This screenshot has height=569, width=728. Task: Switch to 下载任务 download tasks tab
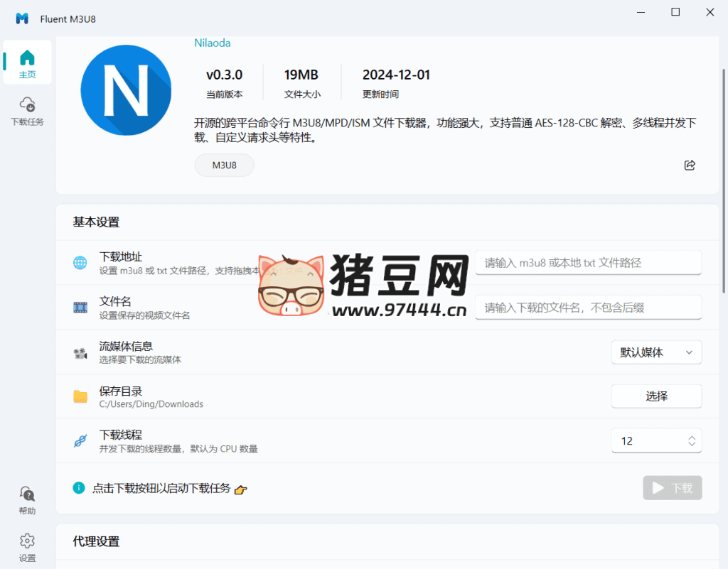click(x=27, y=112)
